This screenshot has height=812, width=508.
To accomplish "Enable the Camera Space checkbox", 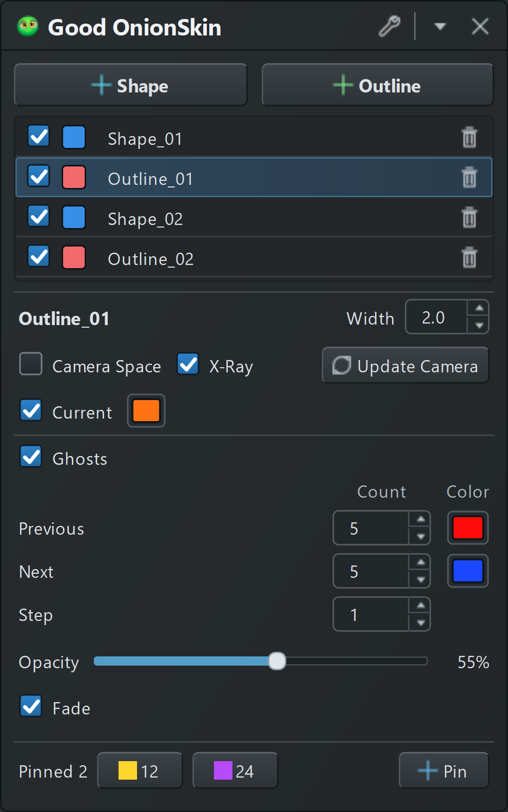I will tap(31, 364).
